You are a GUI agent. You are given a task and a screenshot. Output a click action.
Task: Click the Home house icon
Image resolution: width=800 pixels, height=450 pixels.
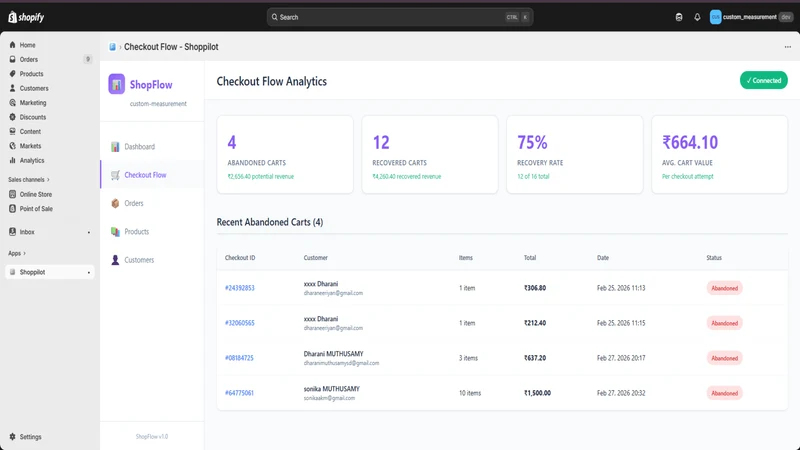[12, 45]
